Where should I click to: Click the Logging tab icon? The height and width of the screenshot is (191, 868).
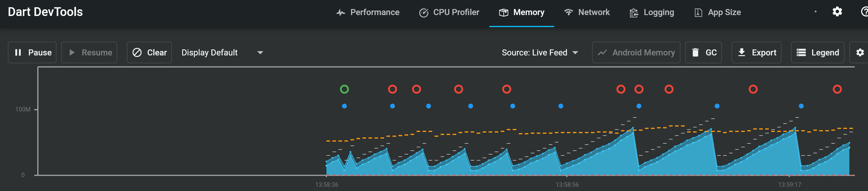(634, 13)
